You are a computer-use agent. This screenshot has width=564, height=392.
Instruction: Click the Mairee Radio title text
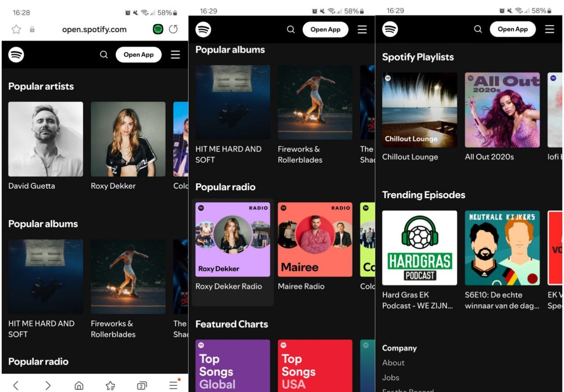point(301,286)
